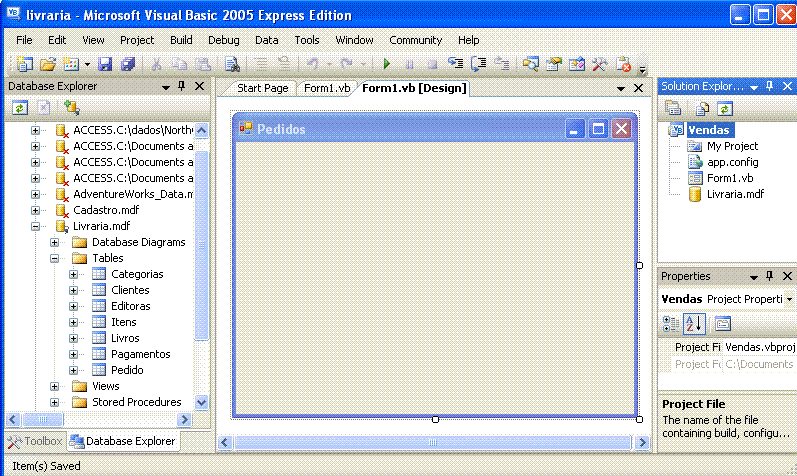The height and width of the screenshot is (476, 797).
Task: Click the Copy toolbar icon
Action: 179,64
